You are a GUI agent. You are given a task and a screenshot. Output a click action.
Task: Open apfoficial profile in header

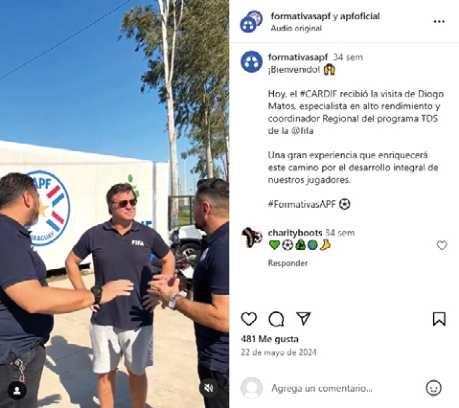pos(360,16)
